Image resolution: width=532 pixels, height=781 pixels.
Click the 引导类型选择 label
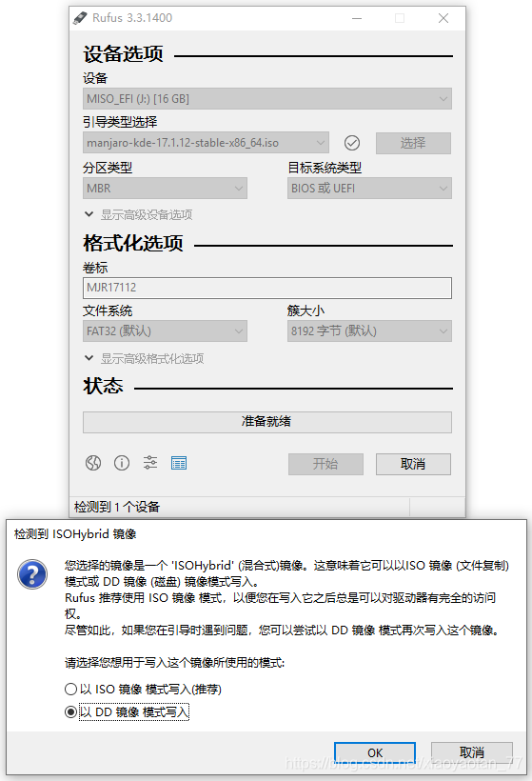(x=120, y=122)
